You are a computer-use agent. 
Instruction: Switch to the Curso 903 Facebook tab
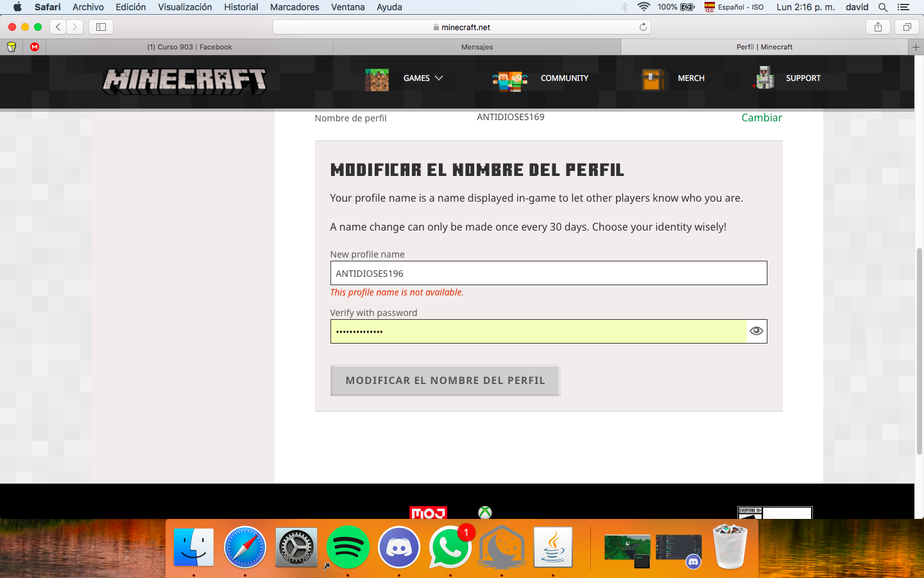click(189, 47)
